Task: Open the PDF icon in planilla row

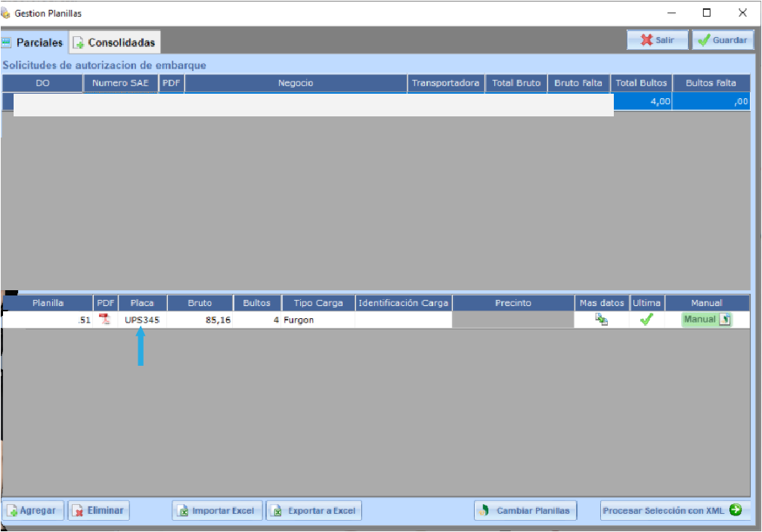Action: (104, 320)
